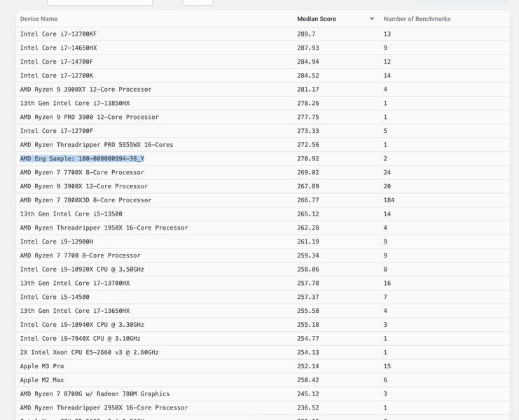Click the benchmark count 12
This screenshot has width=519, height=420.
(387, 62)
